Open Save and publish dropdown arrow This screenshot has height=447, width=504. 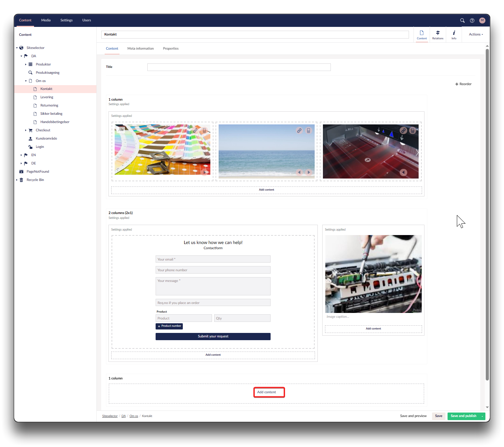click(482, 416)
